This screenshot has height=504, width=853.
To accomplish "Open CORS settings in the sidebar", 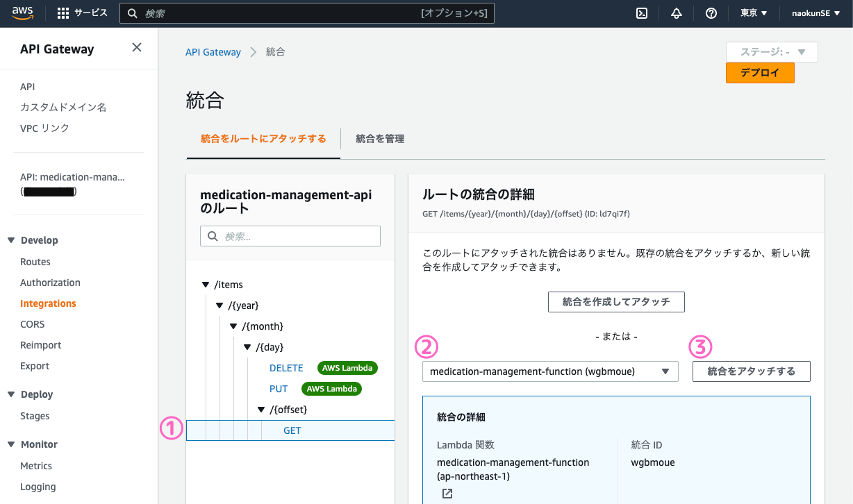I will point(33,324).
